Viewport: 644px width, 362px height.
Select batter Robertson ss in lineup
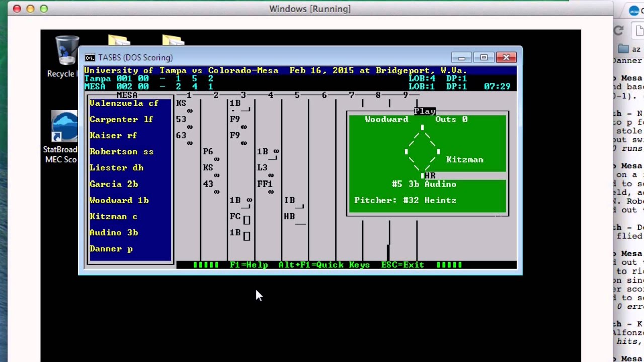[121, 151]
